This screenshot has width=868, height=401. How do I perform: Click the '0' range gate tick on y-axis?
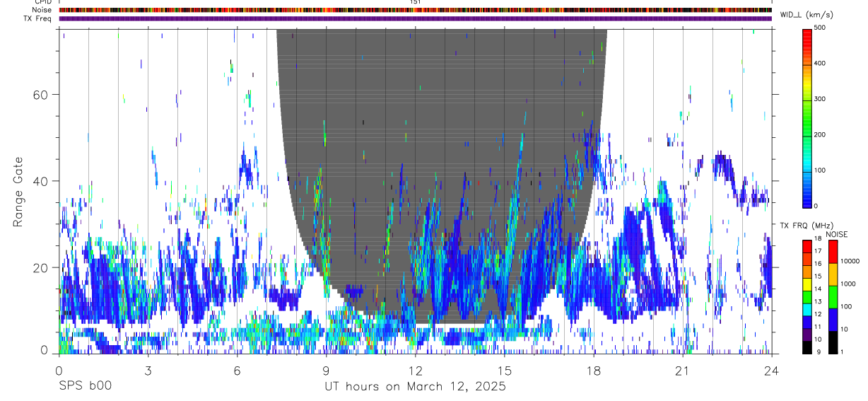45,351
